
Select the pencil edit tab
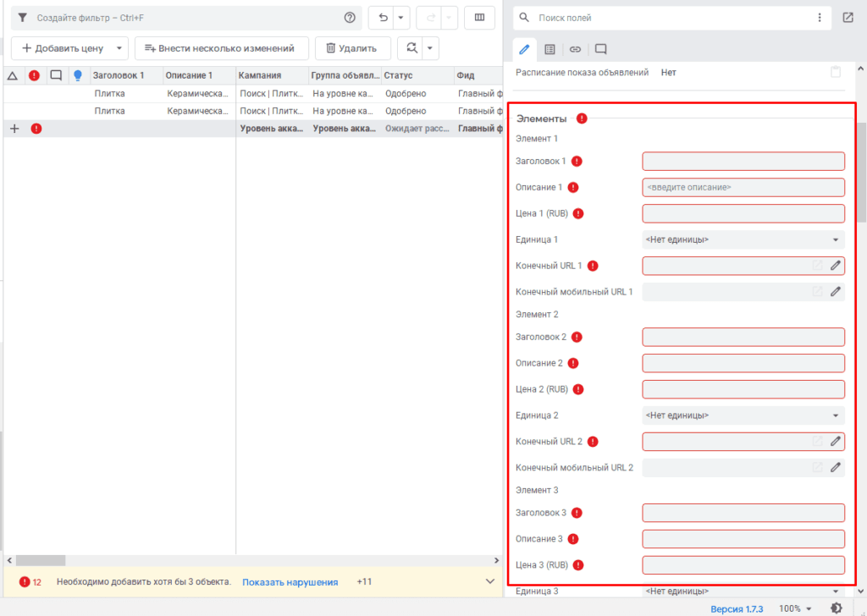click(x=524, y=49)
